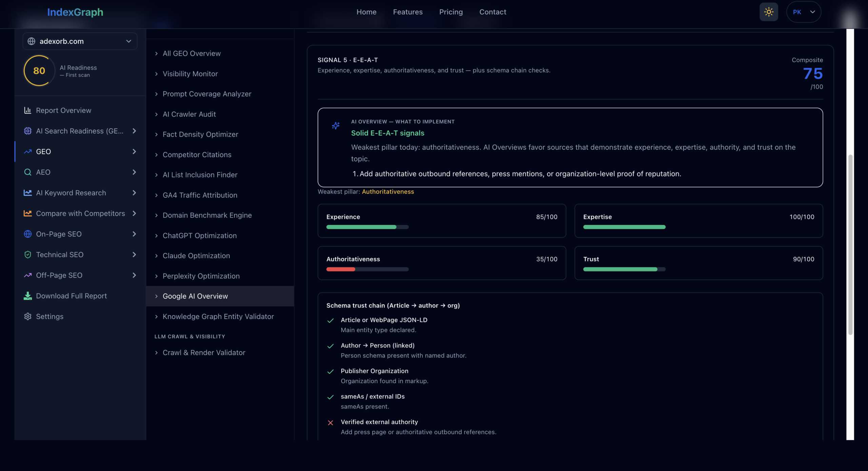Image resolution: width=868 pixels, height=471 pixels.
Task: Open Prompt Coverage Analyzer
Action: click(220, 94)
